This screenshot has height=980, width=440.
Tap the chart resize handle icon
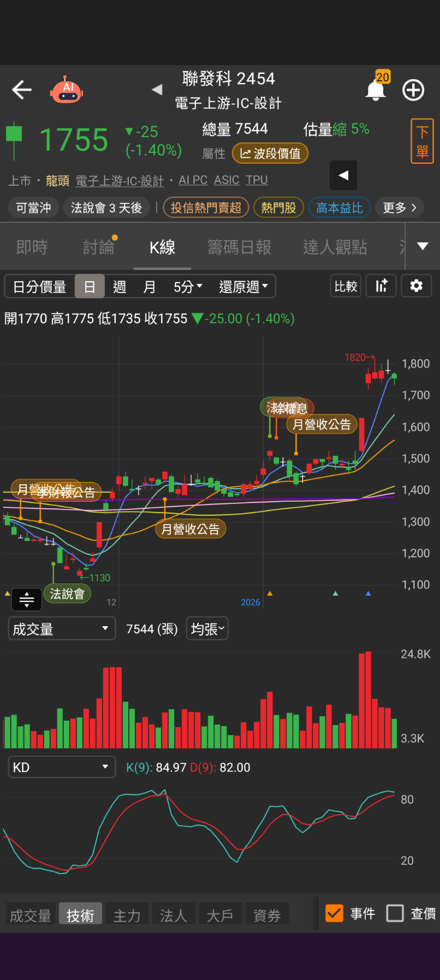point(27,599)
